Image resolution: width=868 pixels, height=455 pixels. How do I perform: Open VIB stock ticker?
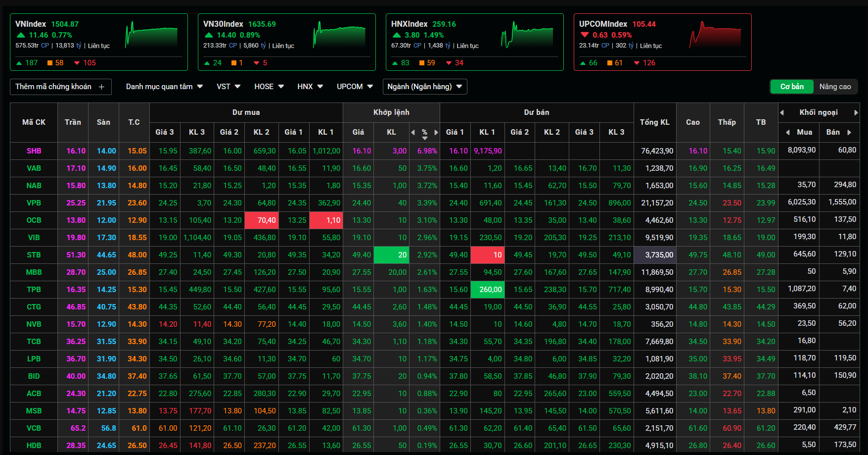(x=34, y=238)
